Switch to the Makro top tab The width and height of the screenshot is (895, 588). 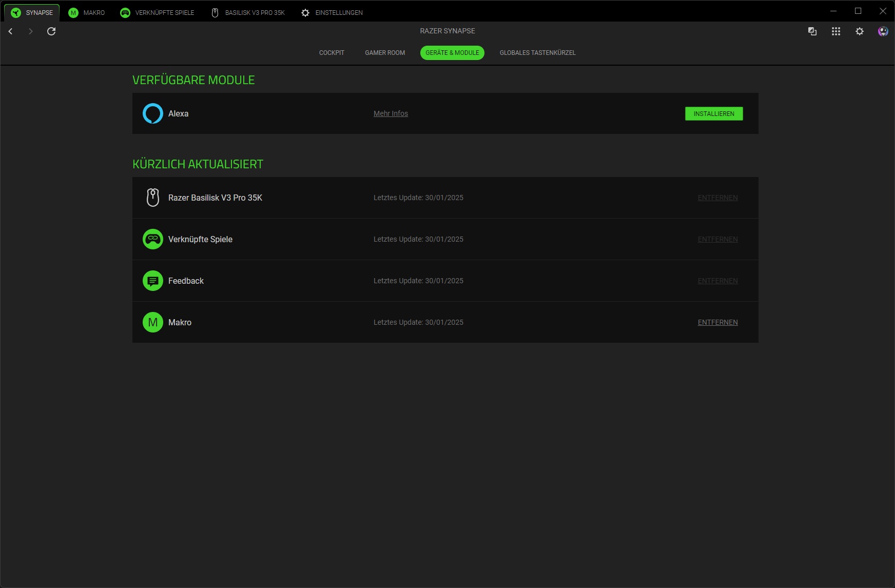pos(87,13)
